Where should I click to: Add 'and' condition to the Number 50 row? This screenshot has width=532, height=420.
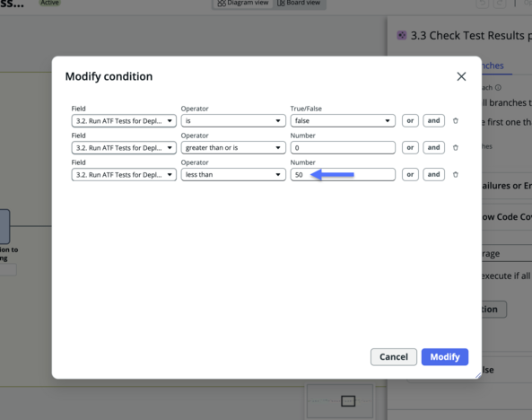(x=433, y=174)
